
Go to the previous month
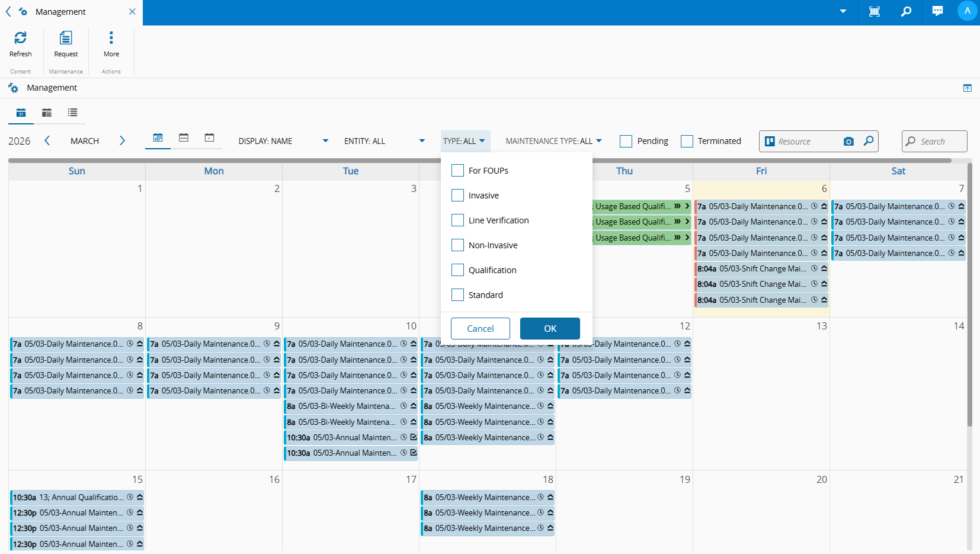click(x=47, y=140)
